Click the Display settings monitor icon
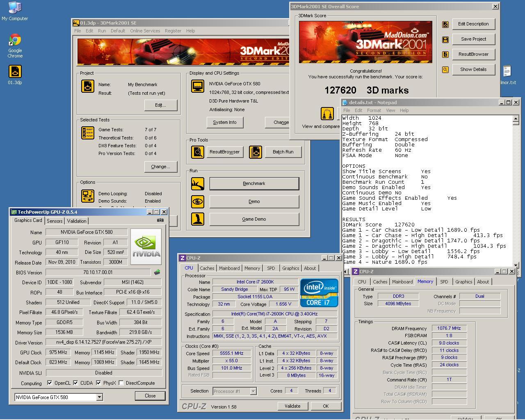525x420 pixels. tap(198, 86)
